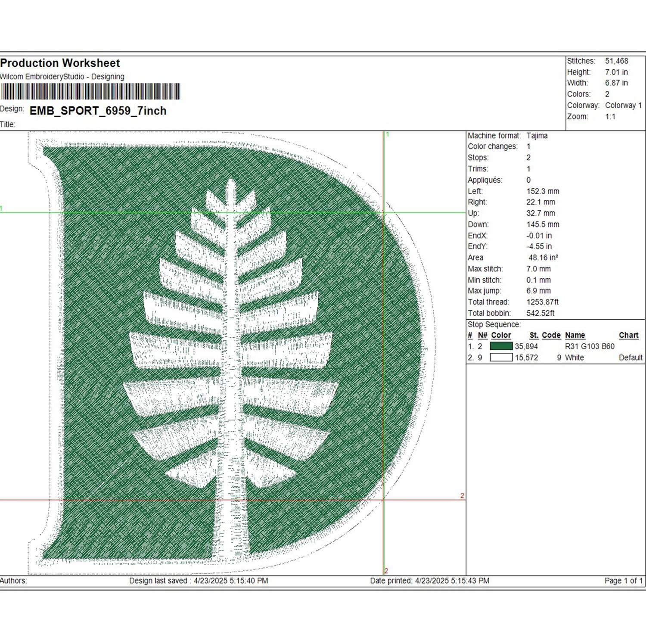Viewport: 646px width, 644px height.
Task: Click the white thread color swatch
Action: [x=501, y=357]
